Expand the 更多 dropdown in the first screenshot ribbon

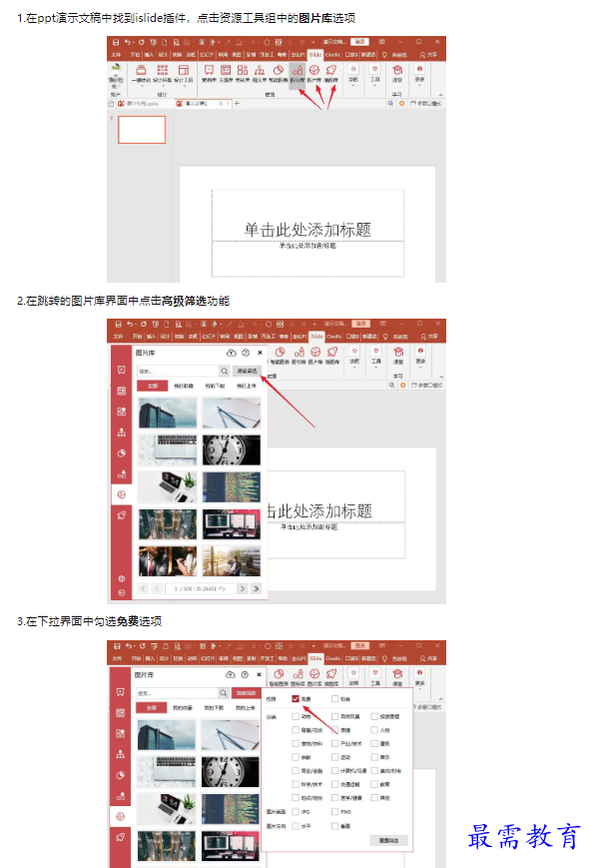point(419,84)
